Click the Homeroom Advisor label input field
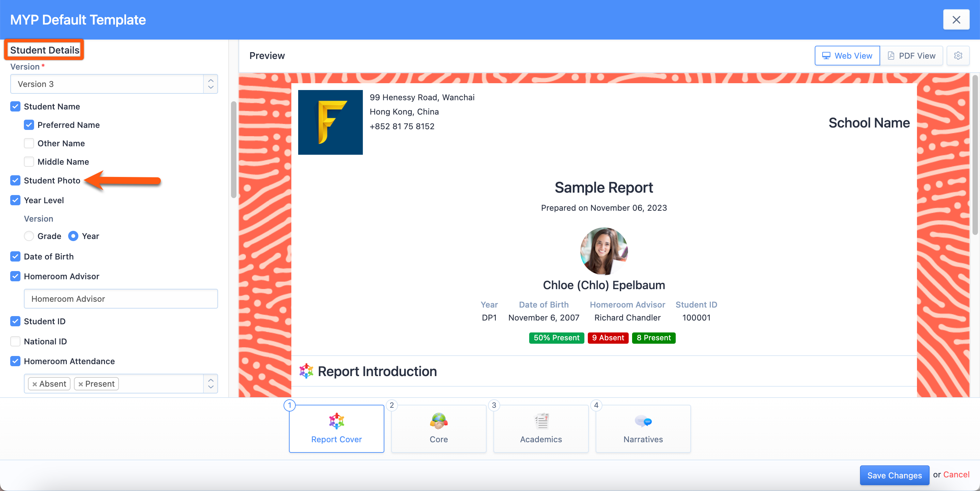This screenshot has height=491, width=980. point(121,298)
